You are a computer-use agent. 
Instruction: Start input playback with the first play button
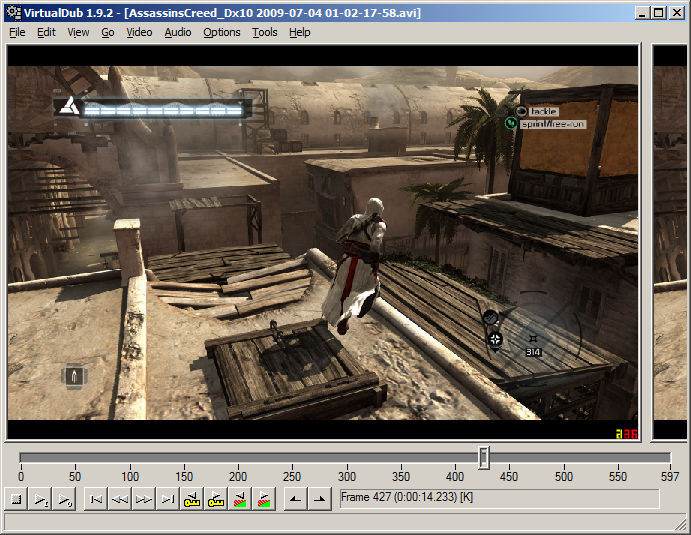tap(41, 499)
